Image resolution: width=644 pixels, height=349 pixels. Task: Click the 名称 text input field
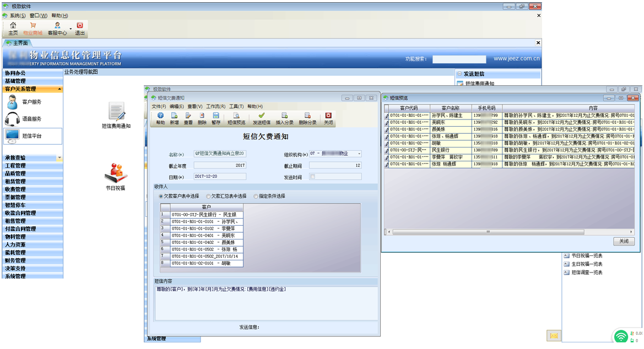coord(220,154)
